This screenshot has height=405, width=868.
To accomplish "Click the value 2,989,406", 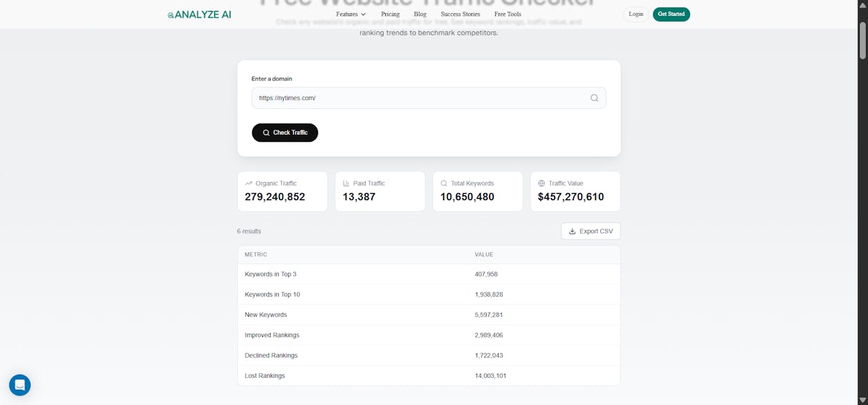I will coord(489,335).
